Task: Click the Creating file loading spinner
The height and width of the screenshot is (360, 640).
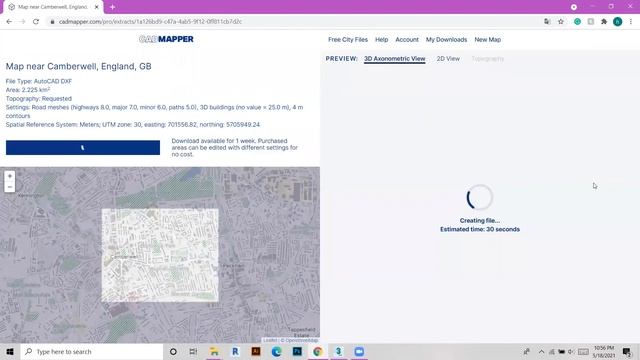Action: [x=480, y=197]
